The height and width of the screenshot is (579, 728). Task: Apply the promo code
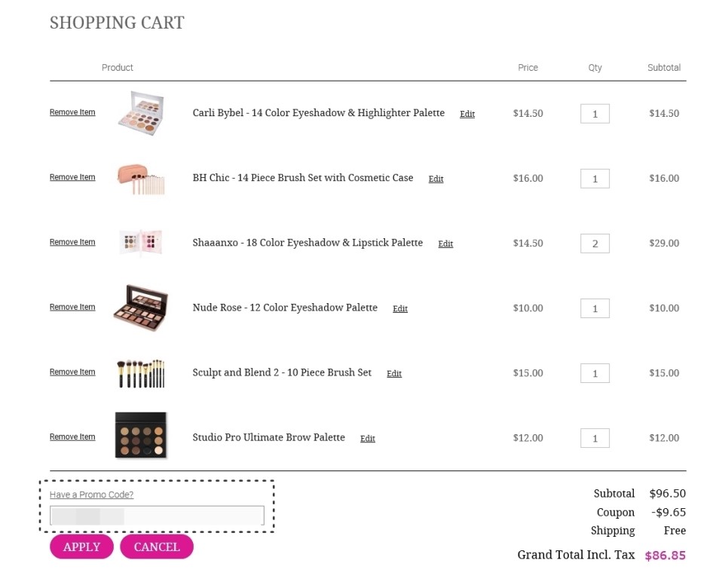(x=81, y=547)
